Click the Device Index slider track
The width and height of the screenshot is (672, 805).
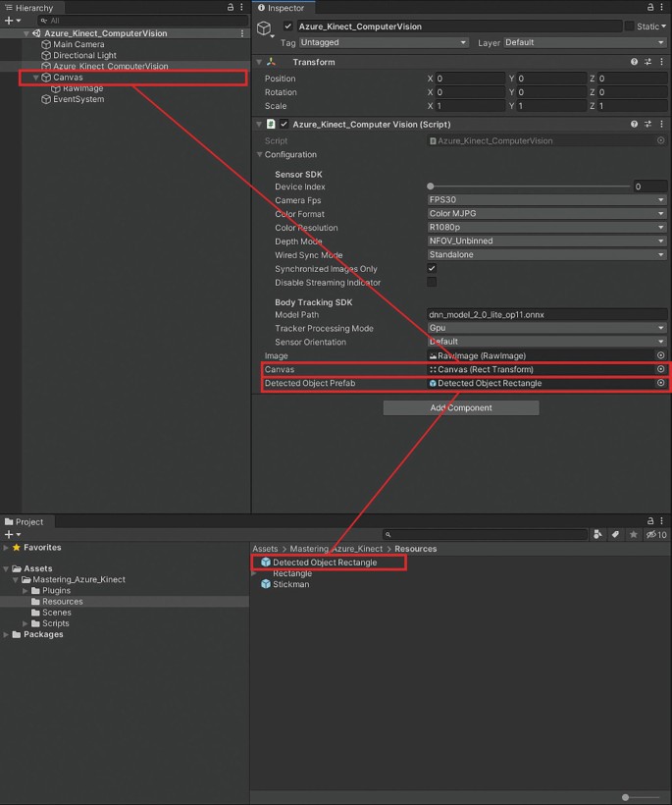coord(530,187)
